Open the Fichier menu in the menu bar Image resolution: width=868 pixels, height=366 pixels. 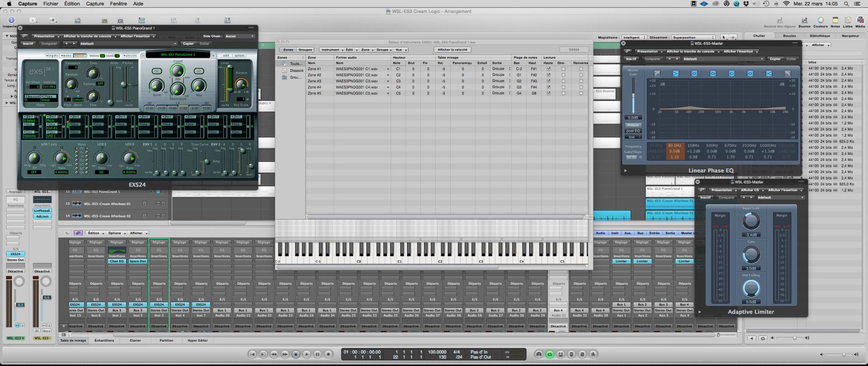(51, 4)
